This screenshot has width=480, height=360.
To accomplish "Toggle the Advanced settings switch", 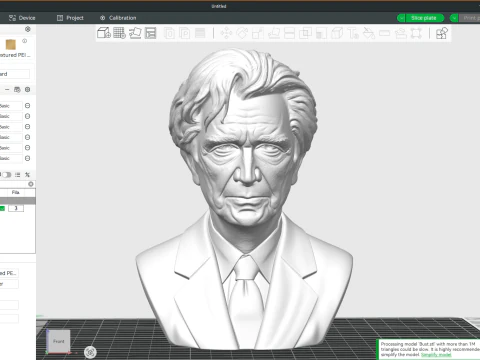I will 7,174.
